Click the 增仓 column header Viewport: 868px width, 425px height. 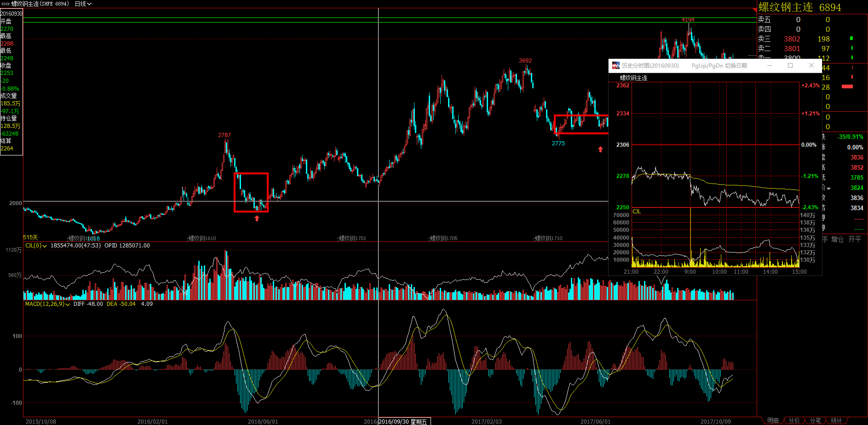click(x=837, y=240)
